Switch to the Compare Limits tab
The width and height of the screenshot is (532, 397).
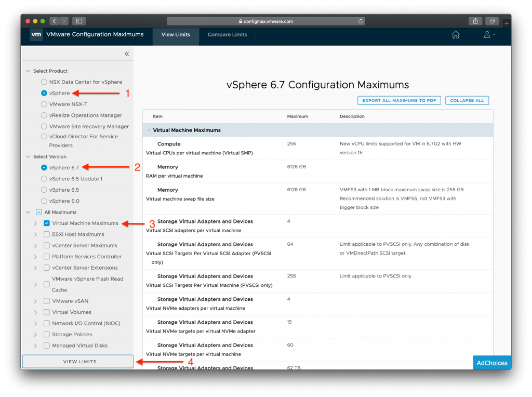(x=227, y=35)
